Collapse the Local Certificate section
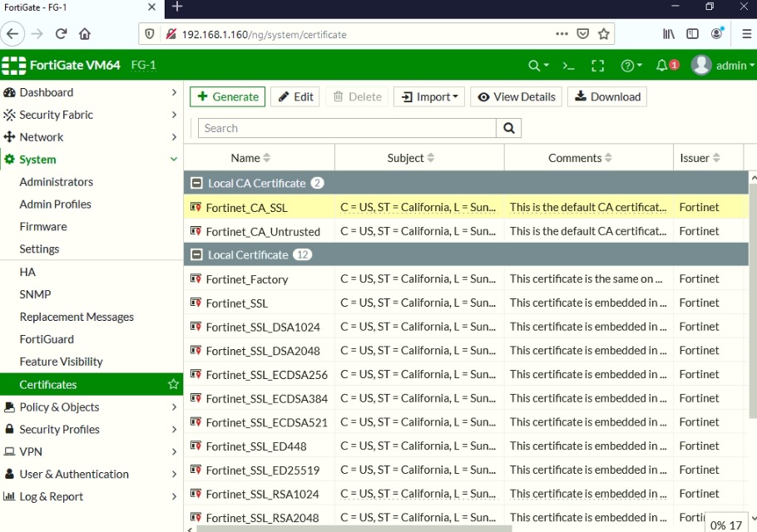This screenshot has height=532, width=757. [x=196, y=254]
